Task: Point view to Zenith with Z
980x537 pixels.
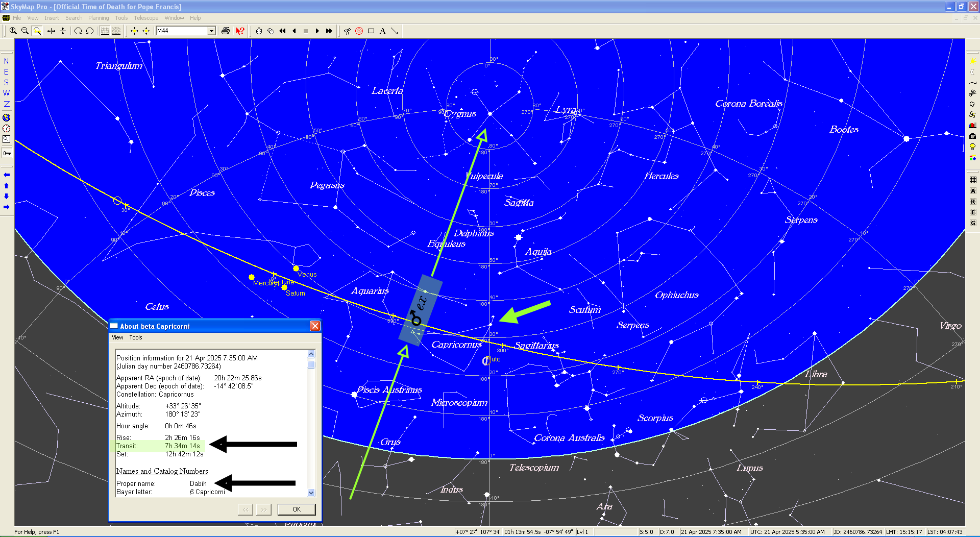Action: 6,104
